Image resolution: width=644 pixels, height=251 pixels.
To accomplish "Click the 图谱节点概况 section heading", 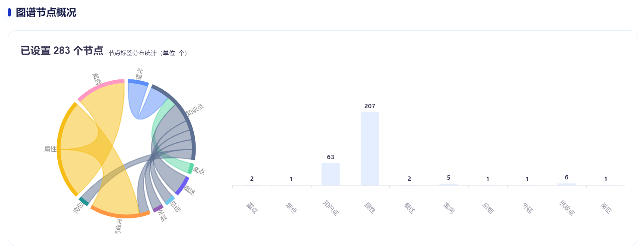I will (x=46, y=12).
